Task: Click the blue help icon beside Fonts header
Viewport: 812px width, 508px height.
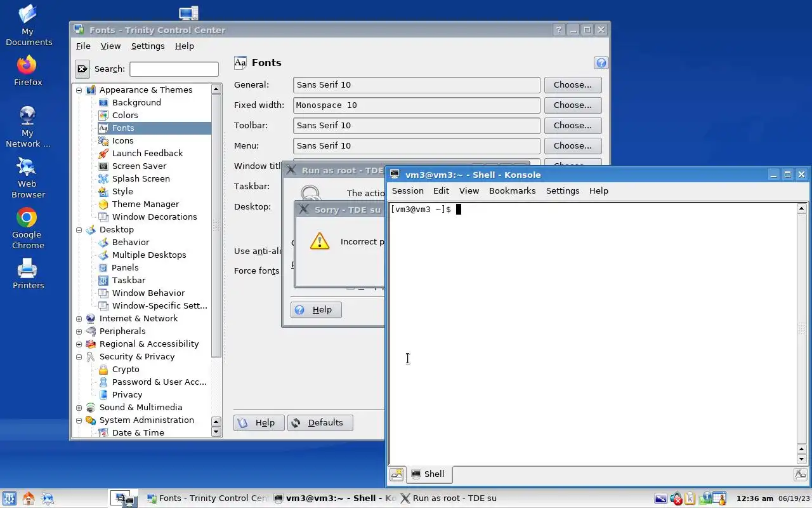Action: click(x=601, y=63)
